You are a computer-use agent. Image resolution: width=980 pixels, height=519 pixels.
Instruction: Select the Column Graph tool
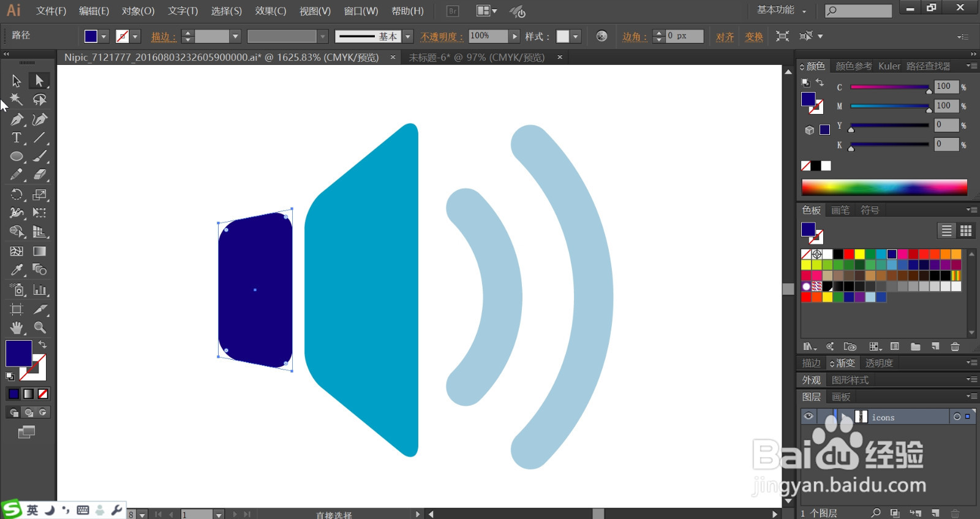pos(39,290)
